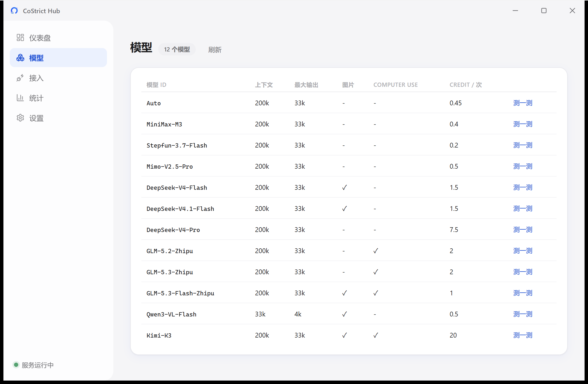
Task: Click the image checkmark for GLM-5.3-Flash-Zhipu
Action: click(x=344, y=293)
